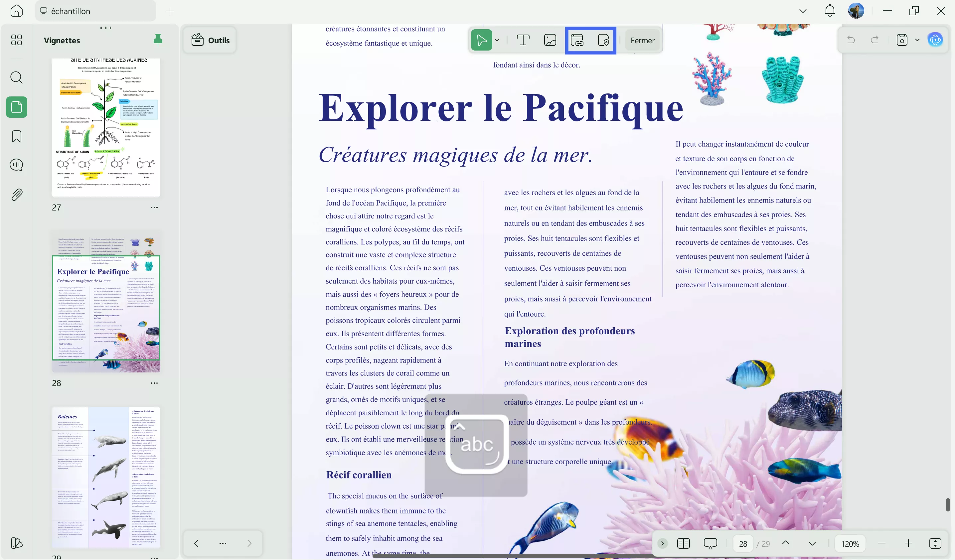Switch to the échantillon tab
Image resolution: width=955 pixels, height=560 pixels.
pos(71,11)
